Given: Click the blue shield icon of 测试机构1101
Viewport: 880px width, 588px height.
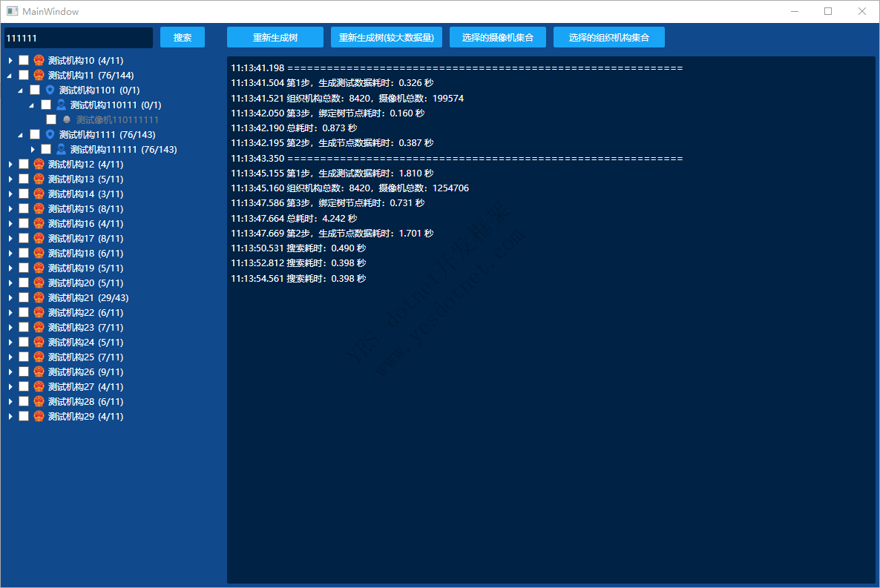Looking at the screenshot, I should coord(50,90).
